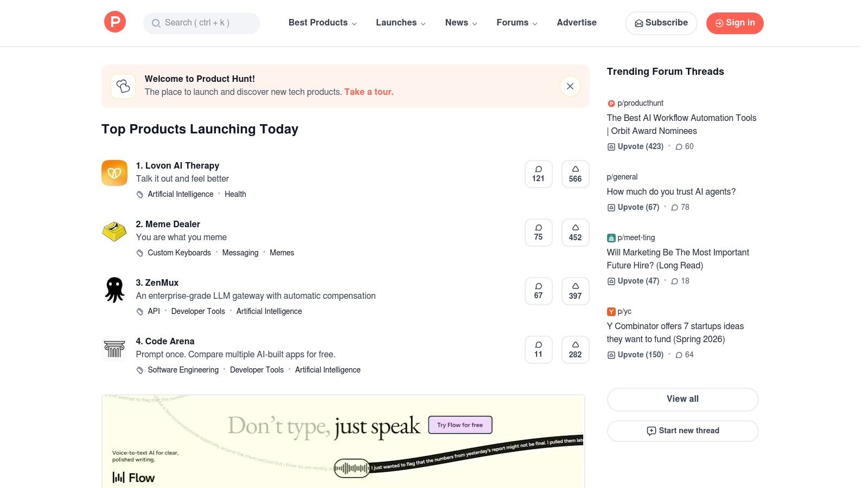Click the Meme Dealer keyboard icon
The height and width of the screenshot is (488, 868).
(114, 232)
